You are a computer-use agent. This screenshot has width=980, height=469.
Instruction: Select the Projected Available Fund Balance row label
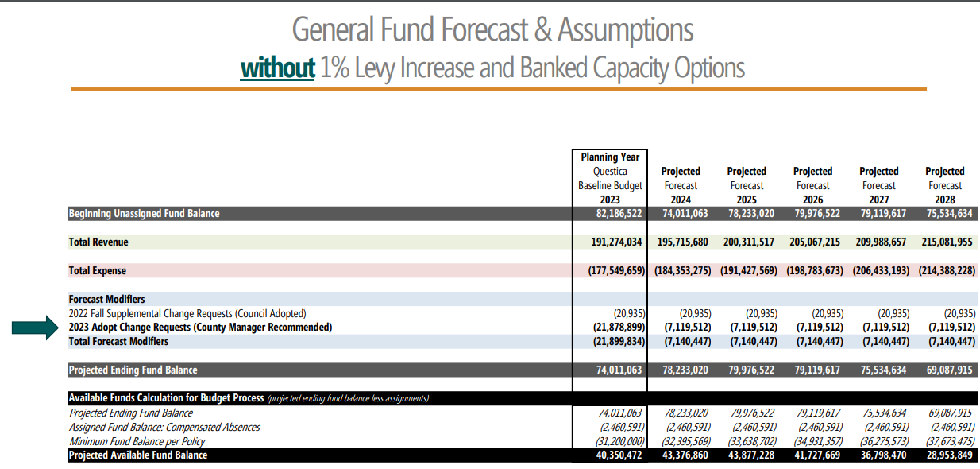tap(137, 455)
